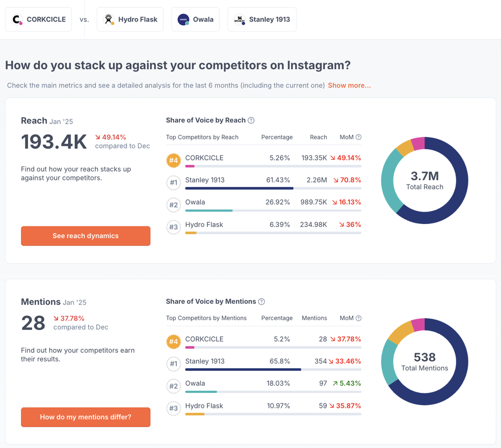Screen dimensions: 501x448
Task: Click MoM help icon in Reach table
Action: [359, 137]
